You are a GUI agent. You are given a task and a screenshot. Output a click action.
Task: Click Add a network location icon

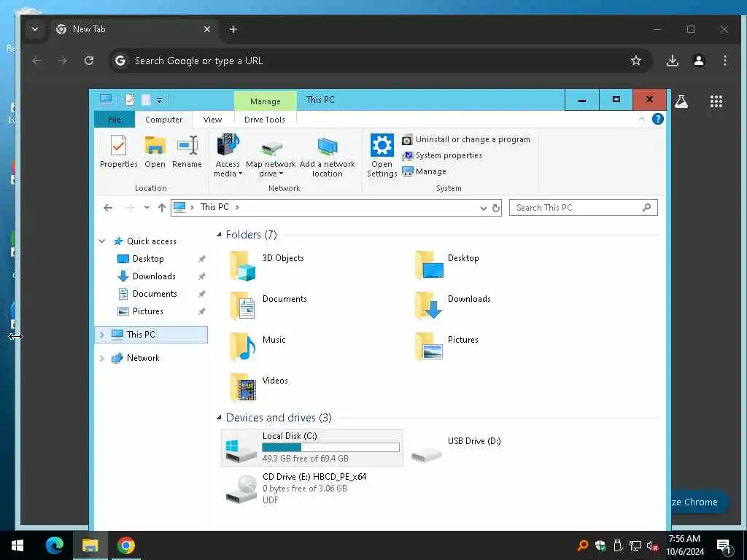(x=328, y=146)
